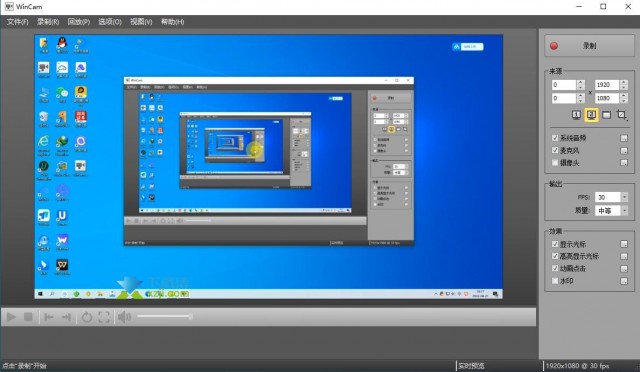Open the 选项(O) menu
This screenshot has width=640, height=372.
[110, 22]
